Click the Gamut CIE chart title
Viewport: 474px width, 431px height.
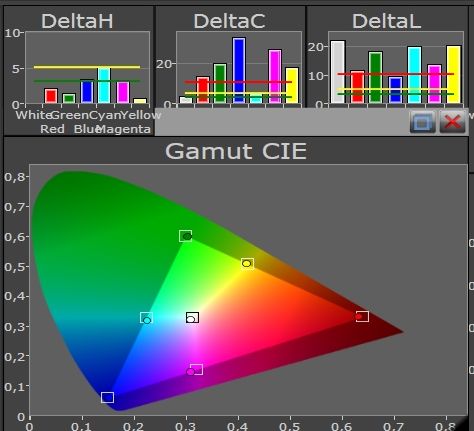click(236, 151)
